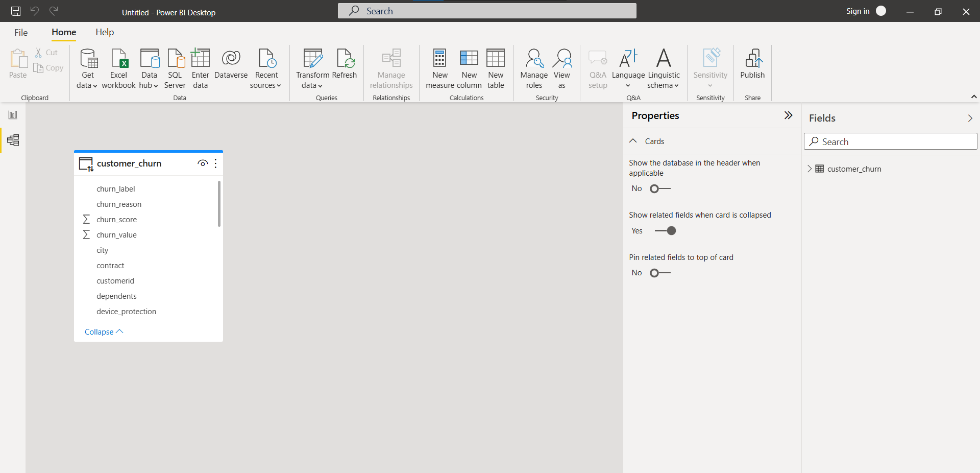Toggle show database in header switch
This screenshot has height=473, width=980.
660,188
